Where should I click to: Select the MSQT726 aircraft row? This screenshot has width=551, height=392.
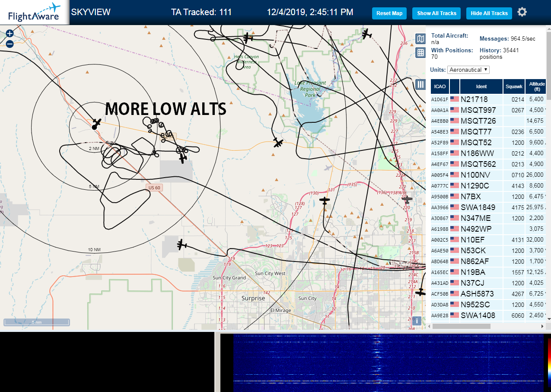[x=488, y=121]
